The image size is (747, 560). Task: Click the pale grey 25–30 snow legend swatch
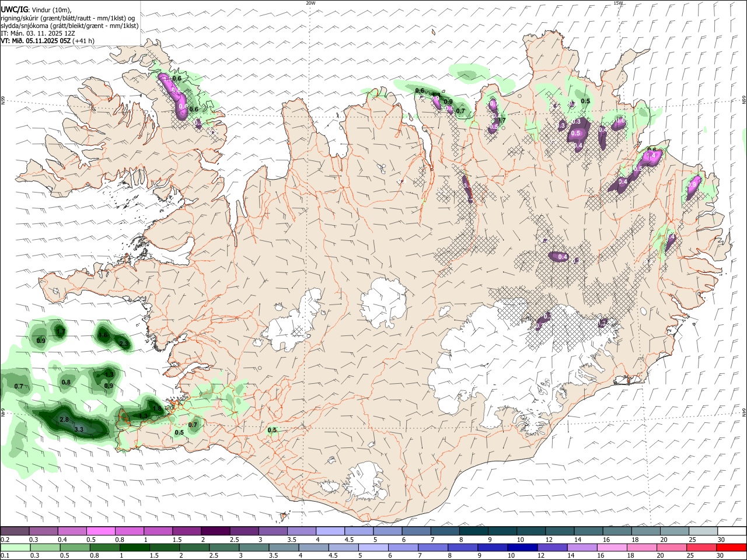[703, 531]
